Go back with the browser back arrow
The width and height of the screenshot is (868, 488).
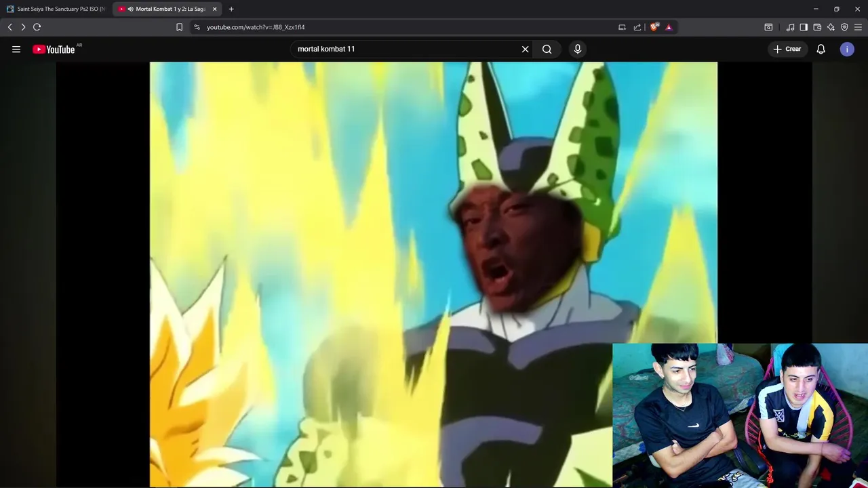coord(9,27)
